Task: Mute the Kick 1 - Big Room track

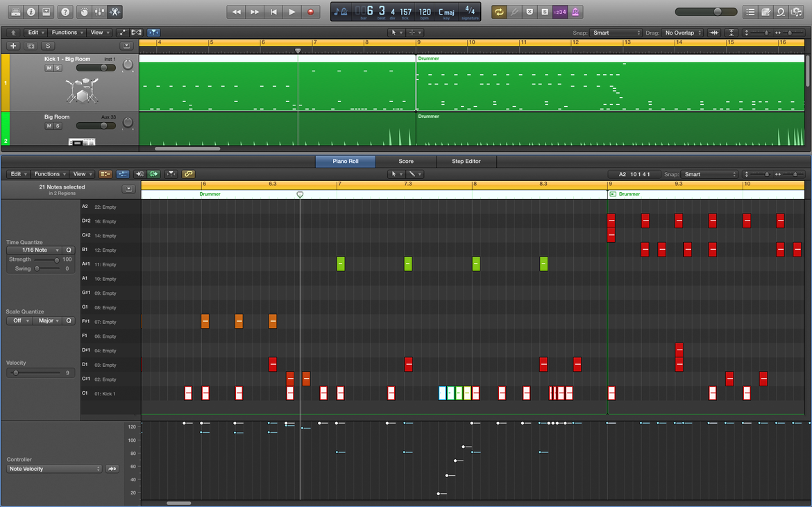Action: pos(49,68)
